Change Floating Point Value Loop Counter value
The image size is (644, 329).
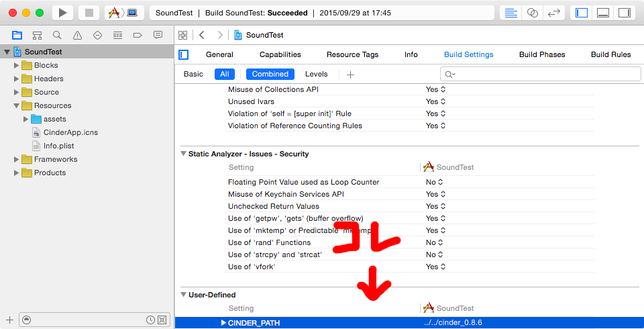click(x=435, y=182)
